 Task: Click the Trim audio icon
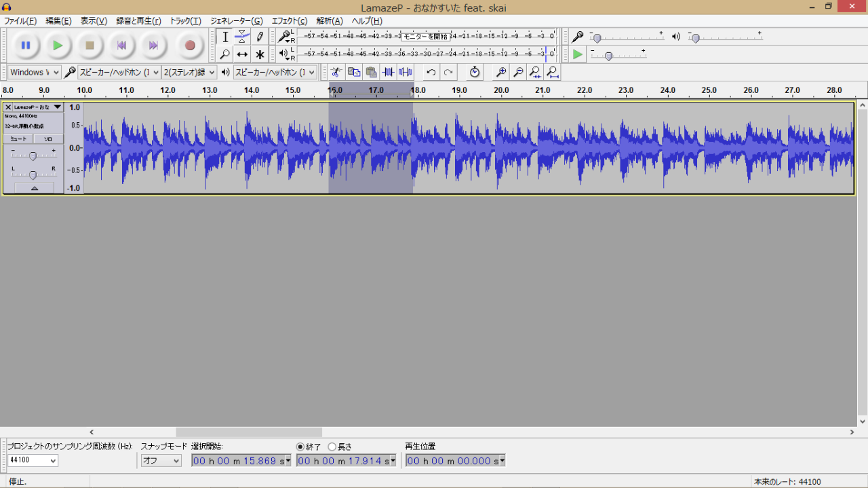[389, 72]
